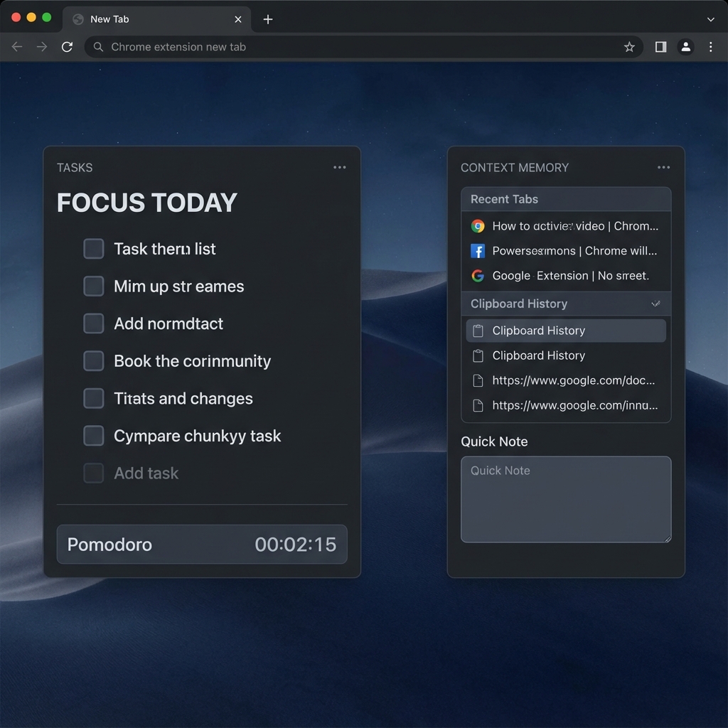Viewport: 728px width, 728px height.
Task: Expand the tab search dropdown arrow
Action: point(710,19)
